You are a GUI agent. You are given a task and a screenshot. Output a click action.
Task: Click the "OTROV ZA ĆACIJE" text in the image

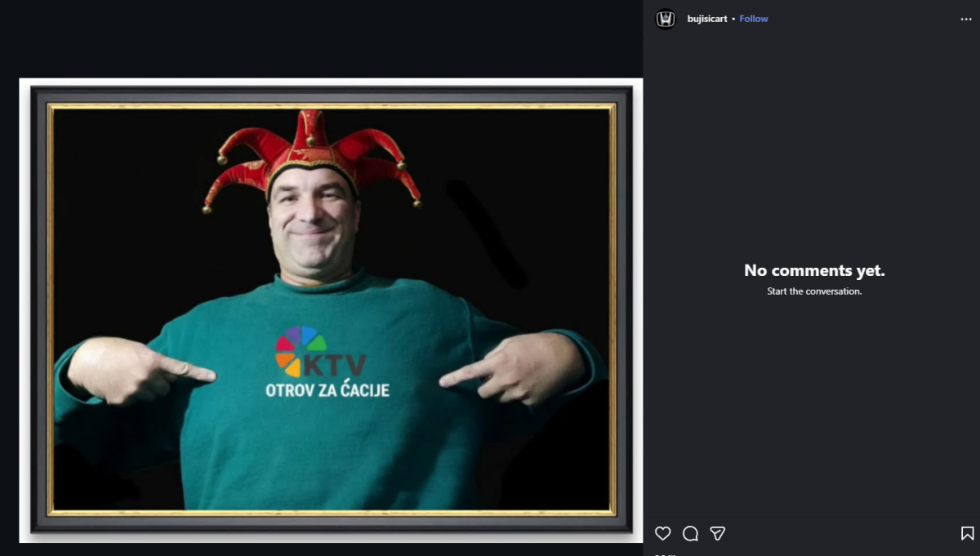tap(327, 390)
